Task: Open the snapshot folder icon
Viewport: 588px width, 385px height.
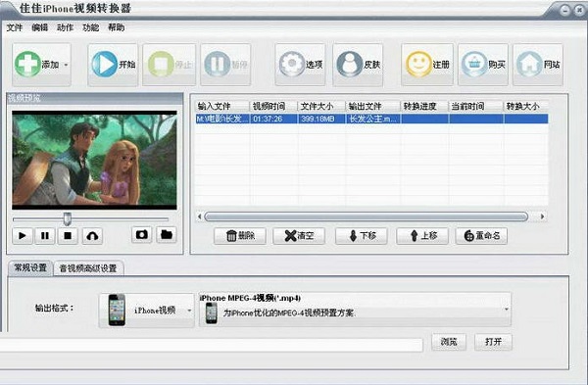Action: pos(167,235)
